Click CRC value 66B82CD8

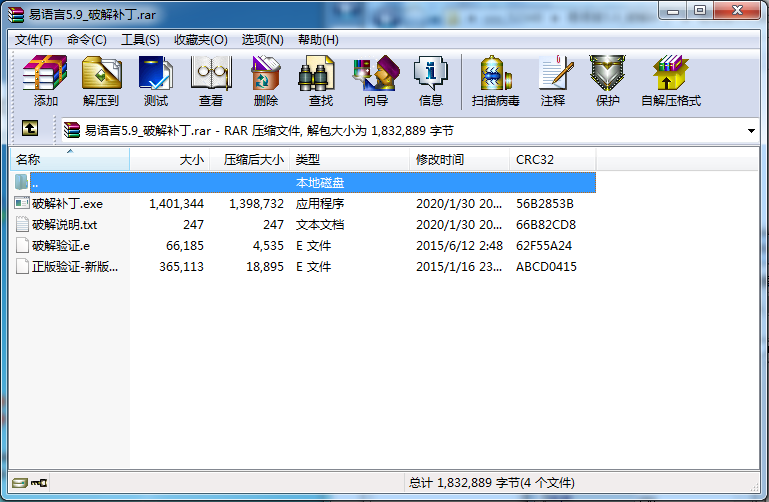pos(546,225)
